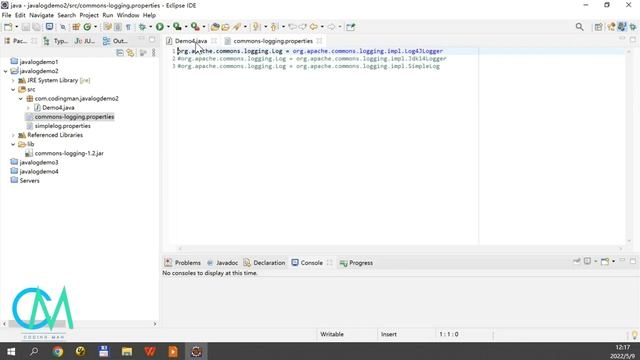The height and width of the screenshot is (360, 640).
Task: Open the Declaration tab
Action: [x=264, y=263]
